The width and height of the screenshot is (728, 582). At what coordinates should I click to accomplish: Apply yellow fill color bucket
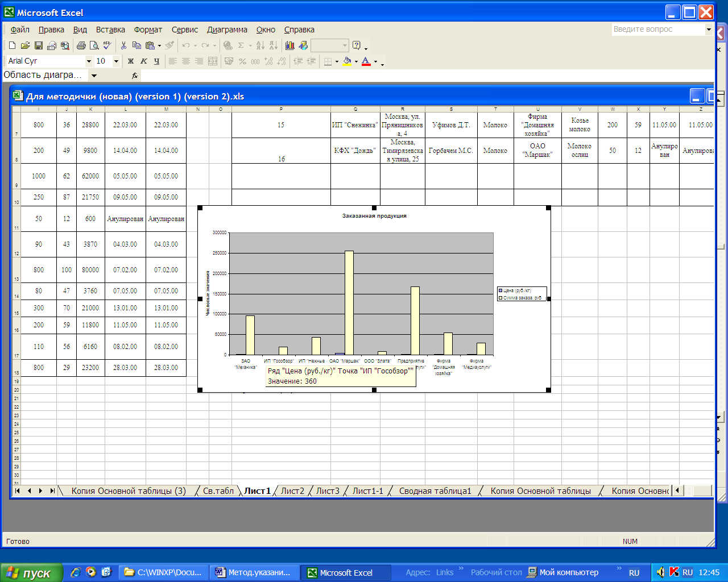pyautogui.click(x=347, y=61)
